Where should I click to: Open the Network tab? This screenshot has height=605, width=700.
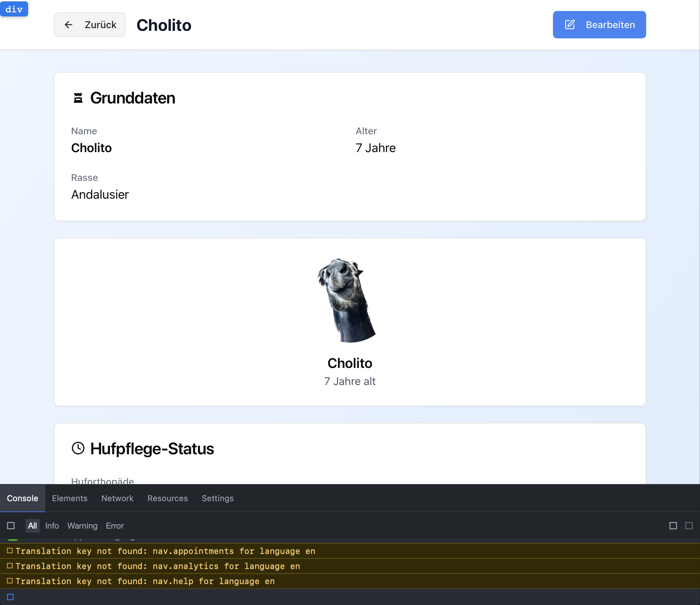coord(118,498)
